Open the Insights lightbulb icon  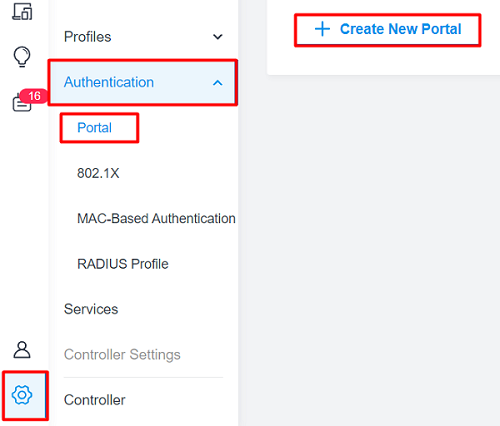[22, 57]
